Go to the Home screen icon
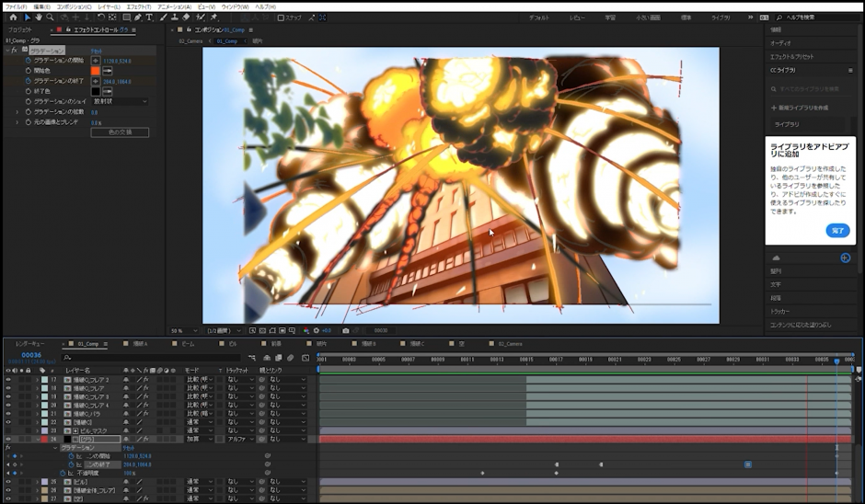The width and height of the screenshot is (865, 504). coord(13,17)
